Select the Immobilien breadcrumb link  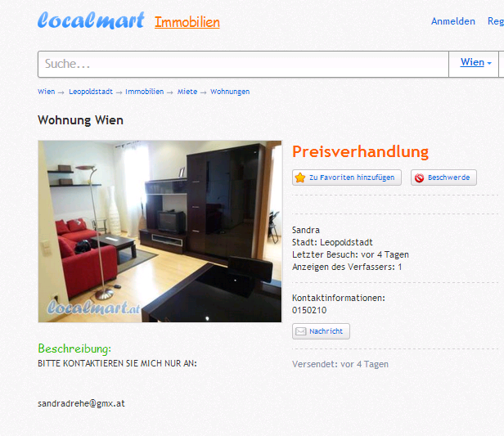point(144,92)
